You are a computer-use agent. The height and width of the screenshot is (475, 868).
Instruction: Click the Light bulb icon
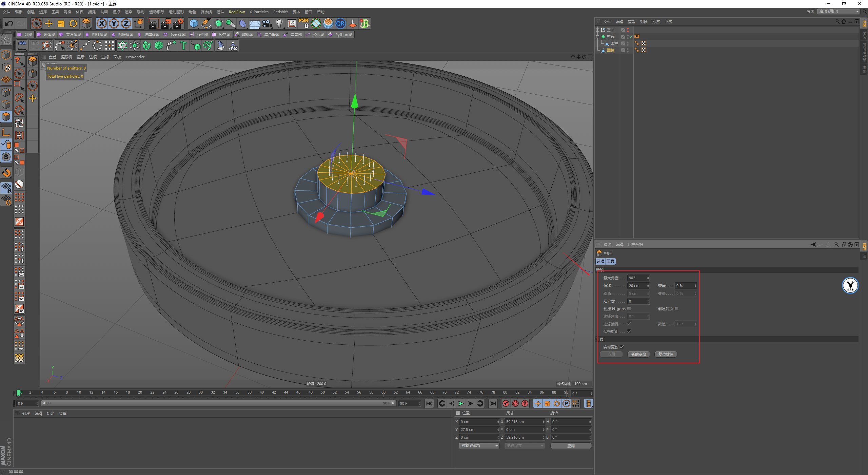[x=279, y=23]
